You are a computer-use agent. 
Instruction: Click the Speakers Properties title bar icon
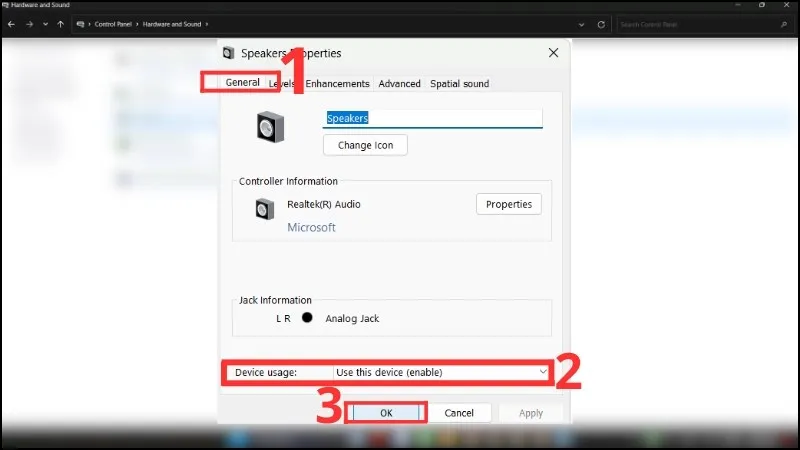coord(229,53)
